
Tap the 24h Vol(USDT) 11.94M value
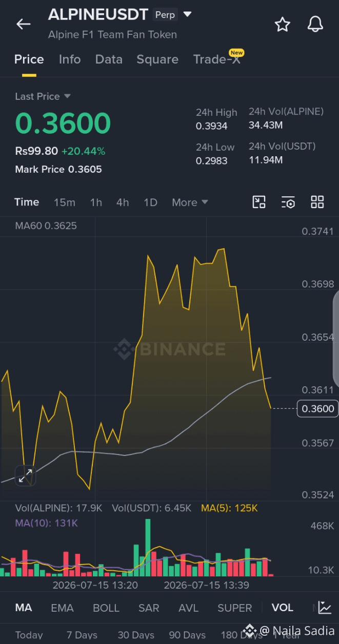coord(266,160)
